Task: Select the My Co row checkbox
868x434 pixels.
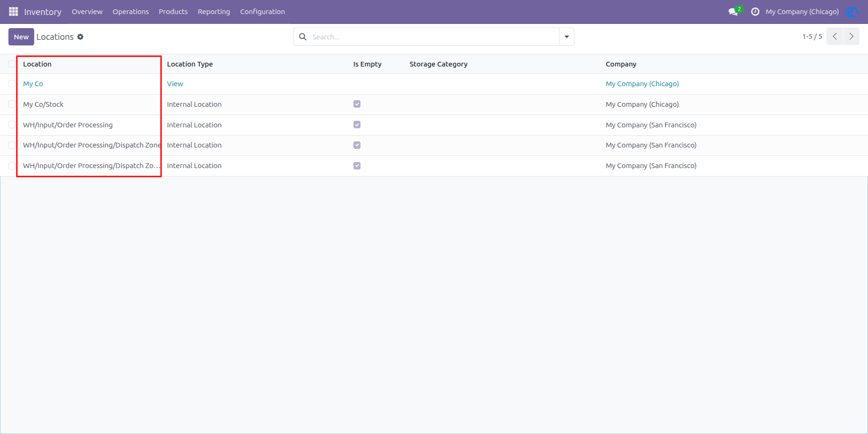Action: (x=12, y=84)
